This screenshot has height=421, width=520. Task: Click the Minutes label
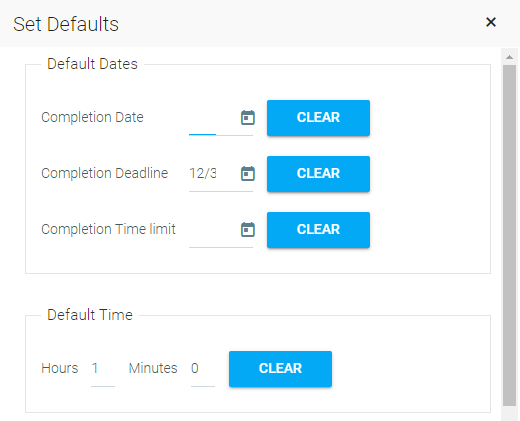tap(153, 368)
